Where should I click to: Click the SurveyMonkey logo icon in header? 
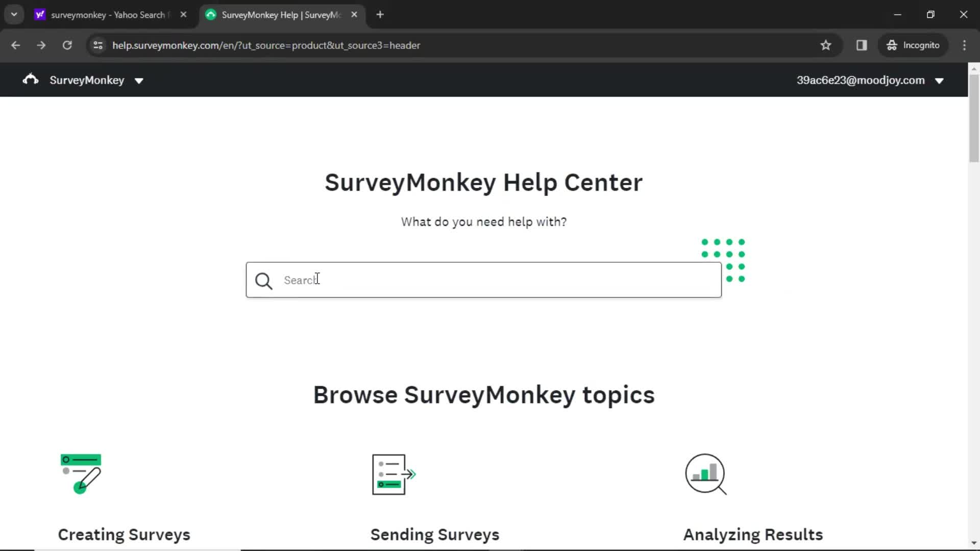coord(31,80)
